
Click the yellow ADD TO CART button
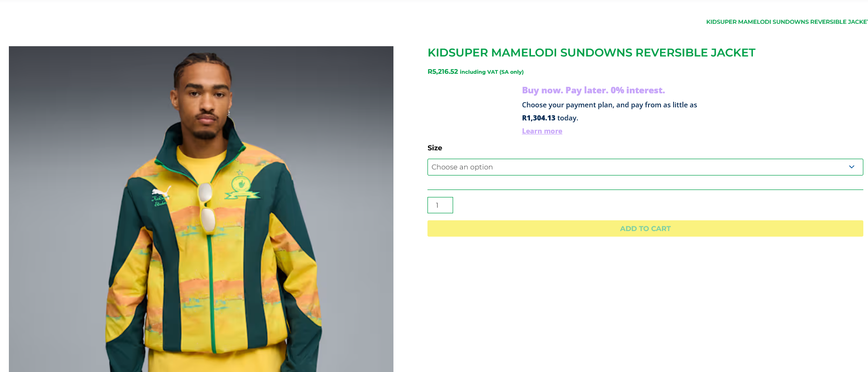click(645, 229)
